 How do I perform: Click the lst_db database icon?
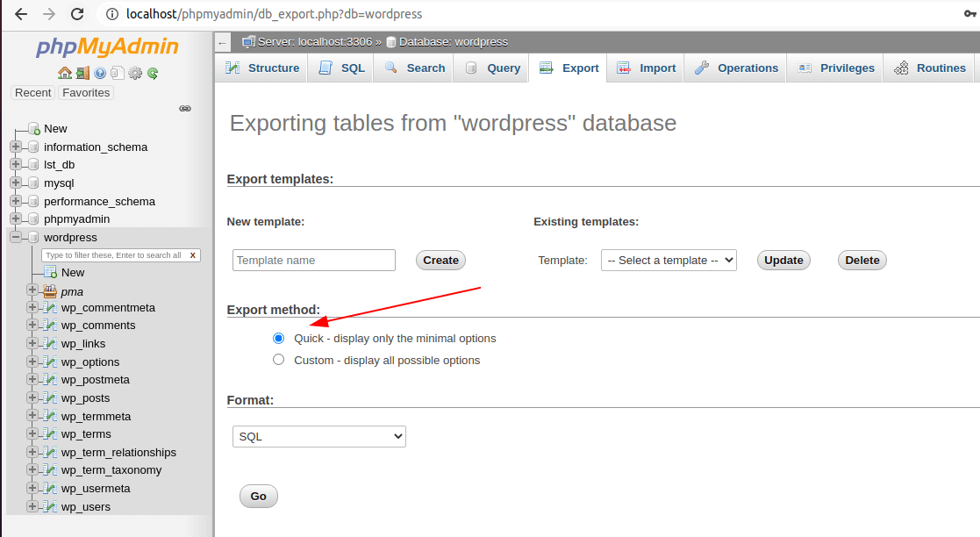tap(33, 164)
